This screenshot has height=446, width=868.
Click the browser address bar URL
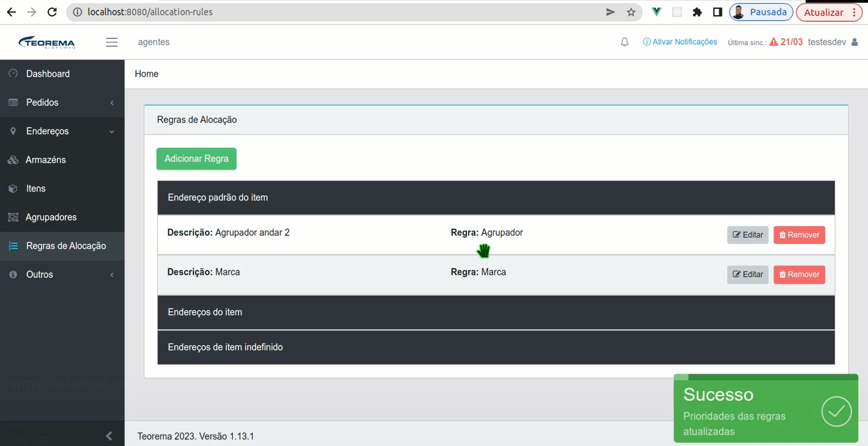tap(150, 12)
